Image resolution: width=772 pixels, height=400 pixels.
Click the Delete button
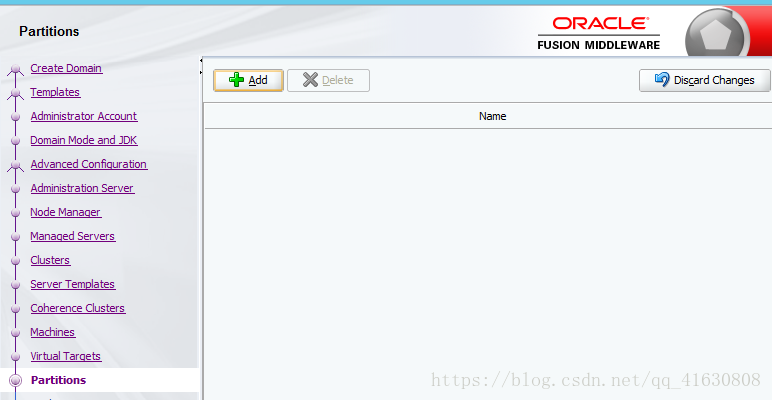328,80
